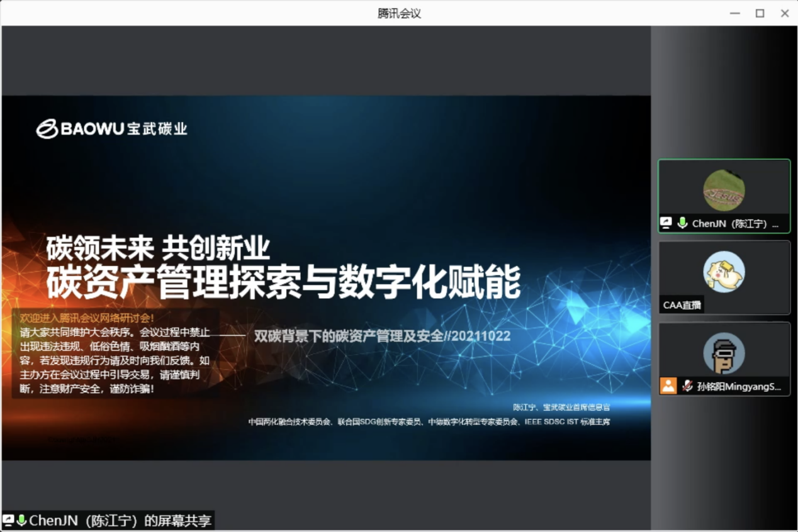Screen dimensions: 798x532
Task: Click the 孙铭阳MingyangS name label
Action: [738, 387]
